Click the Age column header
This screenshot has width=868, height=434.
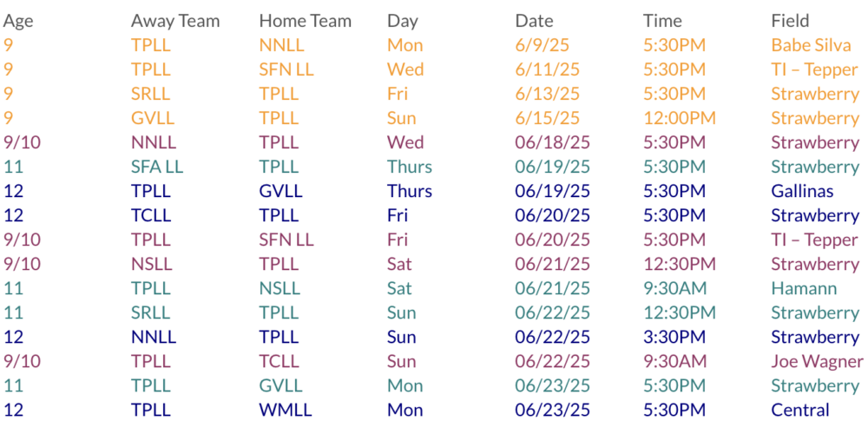18,21
